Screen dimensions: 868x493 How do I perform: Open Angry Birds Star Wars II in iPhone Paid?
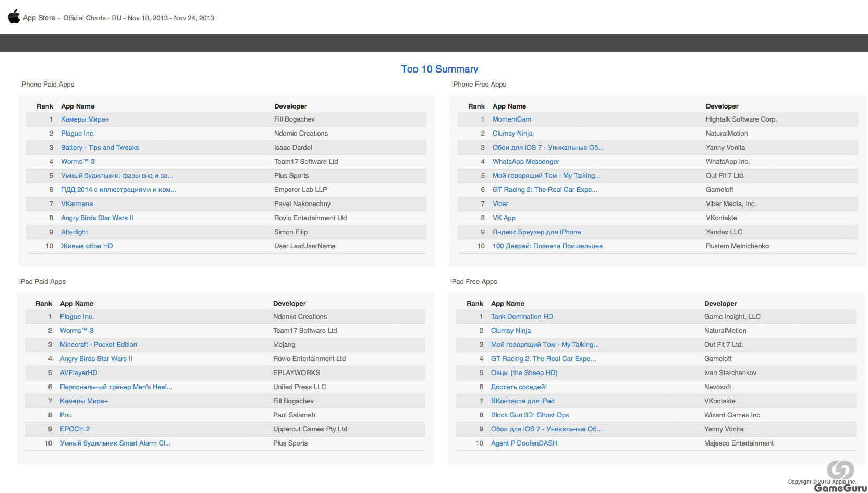pos(97,218)
